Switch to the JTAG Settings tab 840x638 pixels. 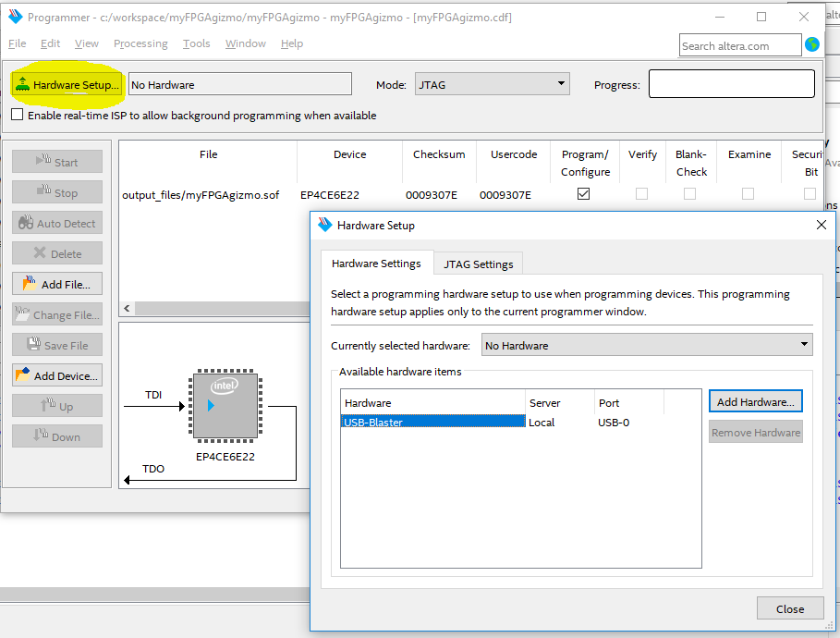(x=479, y=264)
